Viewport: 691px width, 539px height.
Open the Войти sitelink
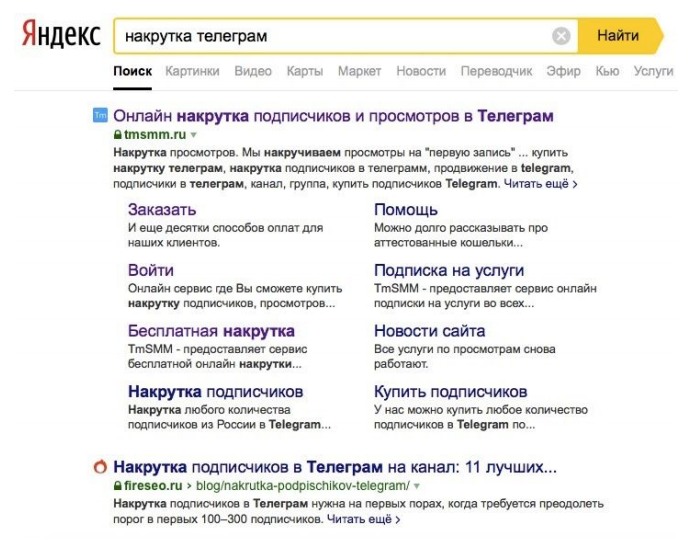151,270
